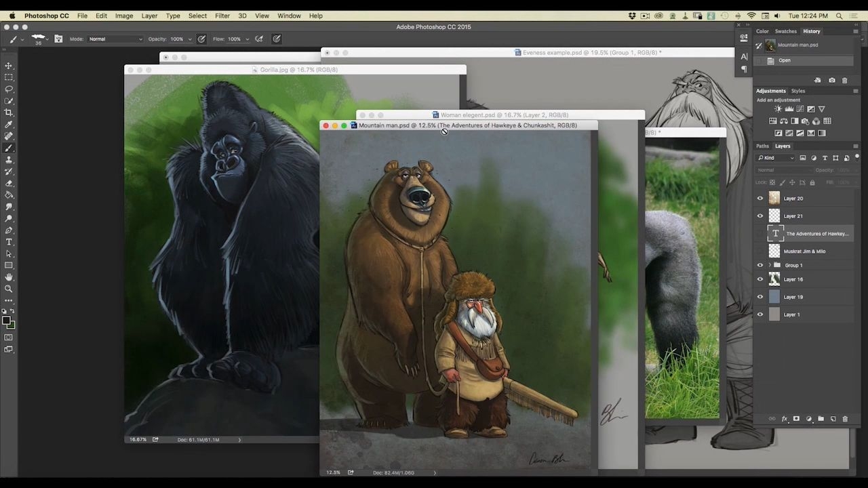Viewport: 868px width, 488px height.
Task: Show the Adventures of Hawkeye text layer
Action: coord(760,234)
